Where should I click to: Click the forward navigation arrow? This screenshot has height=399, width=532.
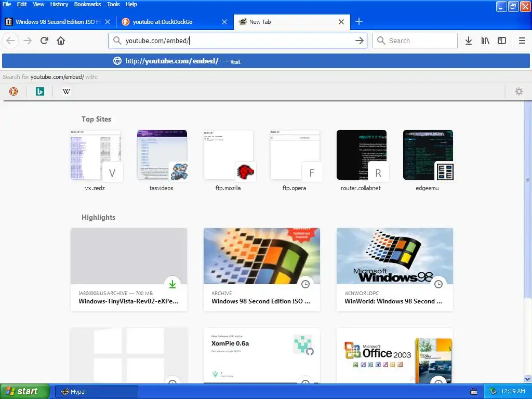[28, 41]
